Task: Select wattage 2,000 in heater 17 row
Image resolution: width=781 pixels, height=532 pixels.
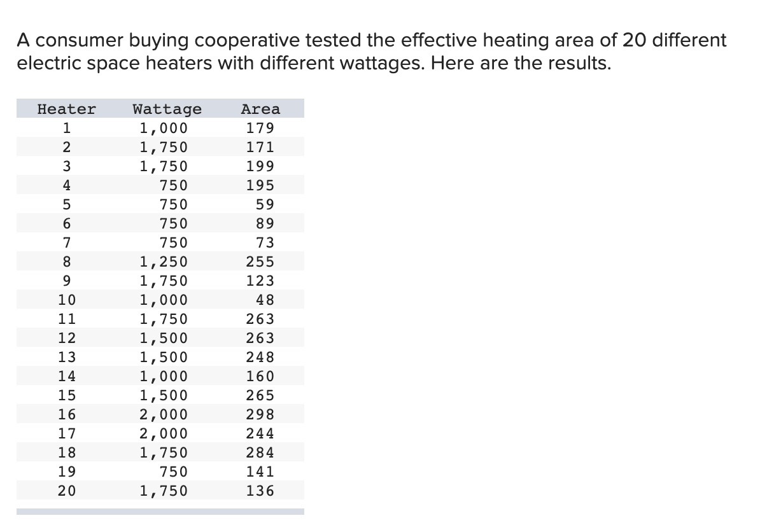Action: 164,433
